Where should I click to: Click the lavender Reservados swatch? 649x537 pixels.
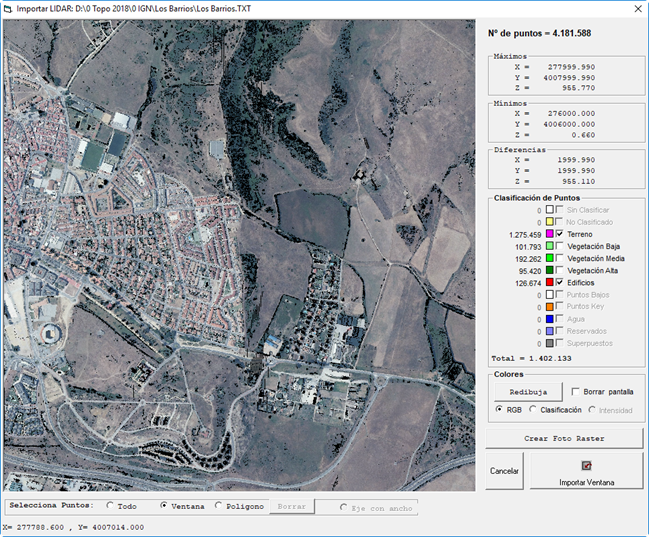pyautogui.click(x=550, y=331)
